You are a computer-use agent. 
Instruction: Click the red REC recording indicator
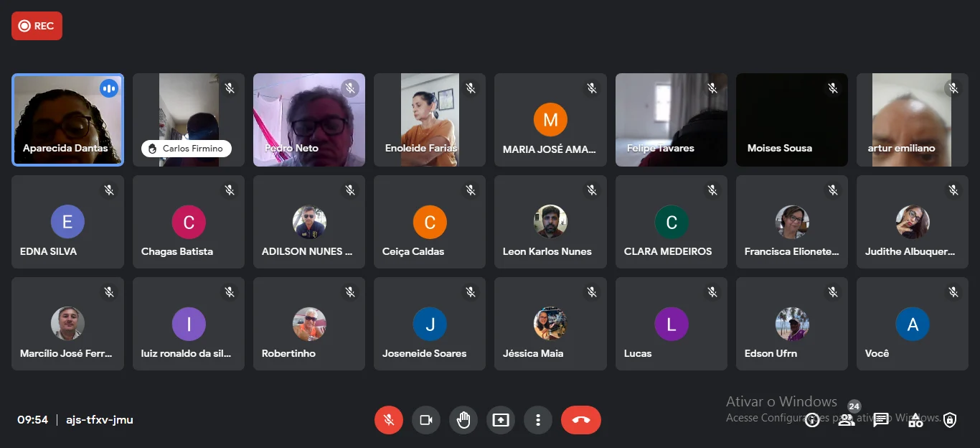click(x=37, y=26)
